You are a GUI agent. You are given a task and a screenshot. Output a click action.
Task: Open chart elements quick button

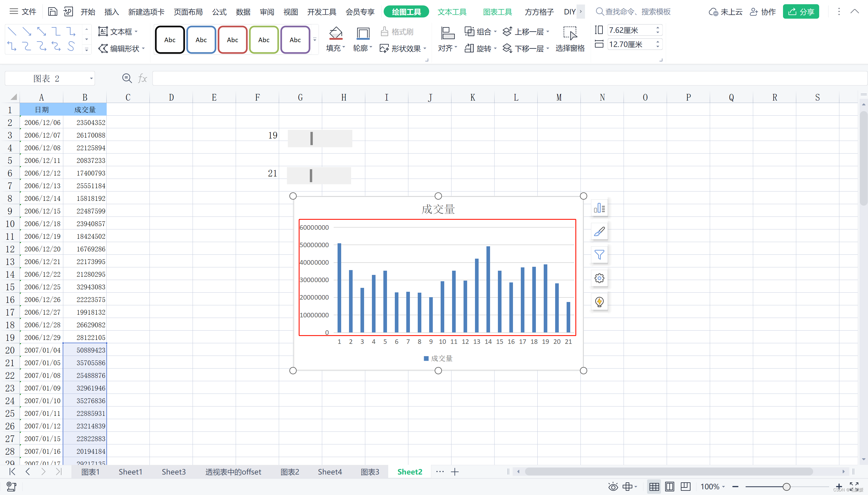(599, 208)
